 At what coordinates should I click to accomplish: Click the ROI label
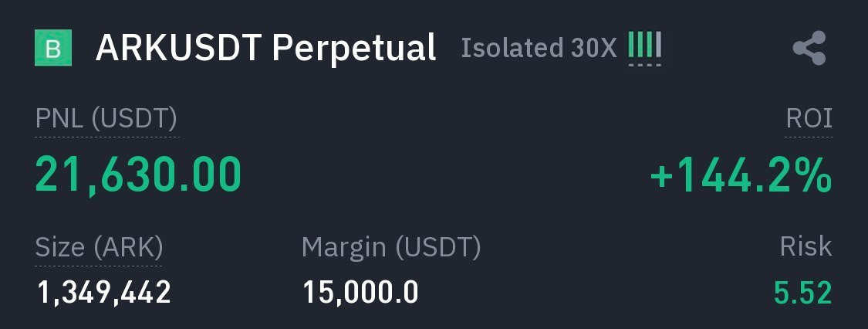click(809, 119)
